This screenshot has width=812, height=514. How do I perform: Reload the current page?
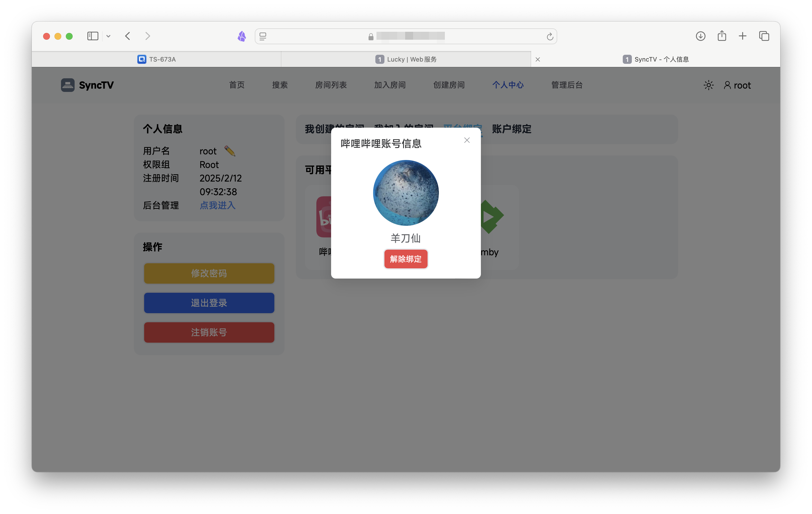(x=550, y=36)
